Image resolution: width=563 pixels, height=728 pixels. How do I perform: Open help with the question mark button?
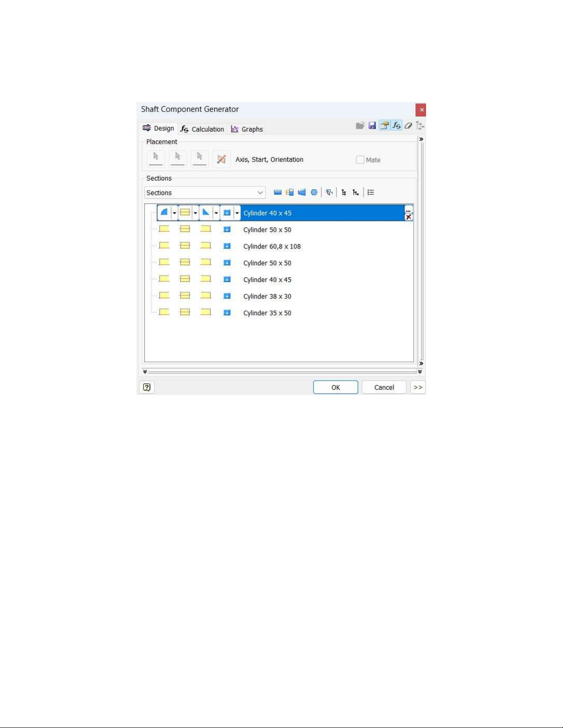pos(147,387)
